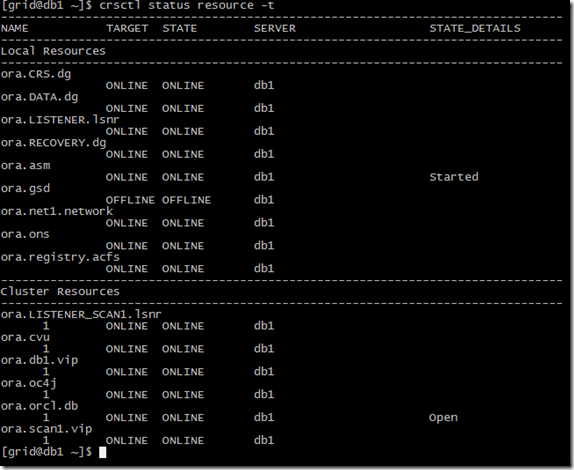Viewport: 574px width, 470px height.
Task: Click the ora.cvu resource name
Action: pos(25,337)
